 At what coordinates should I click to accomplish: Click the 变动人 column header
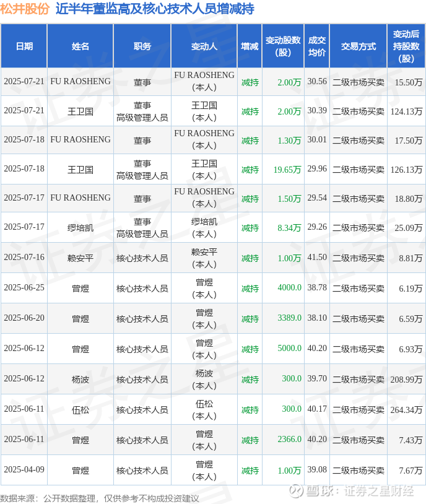coord(204,46)
